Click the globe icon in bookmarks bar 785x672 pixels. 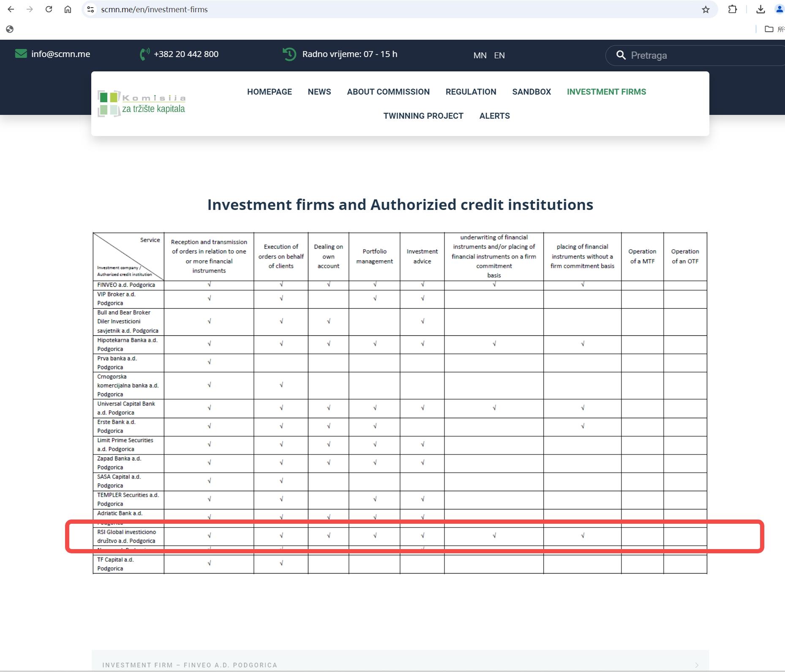[10, 29]
